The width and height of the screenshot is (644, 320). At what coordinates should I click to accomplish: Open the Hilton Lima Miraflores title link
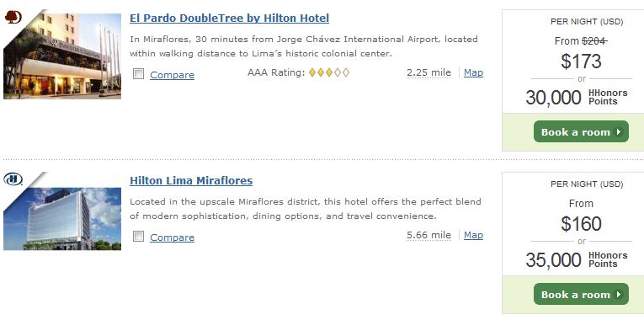[x=191, y=181]
